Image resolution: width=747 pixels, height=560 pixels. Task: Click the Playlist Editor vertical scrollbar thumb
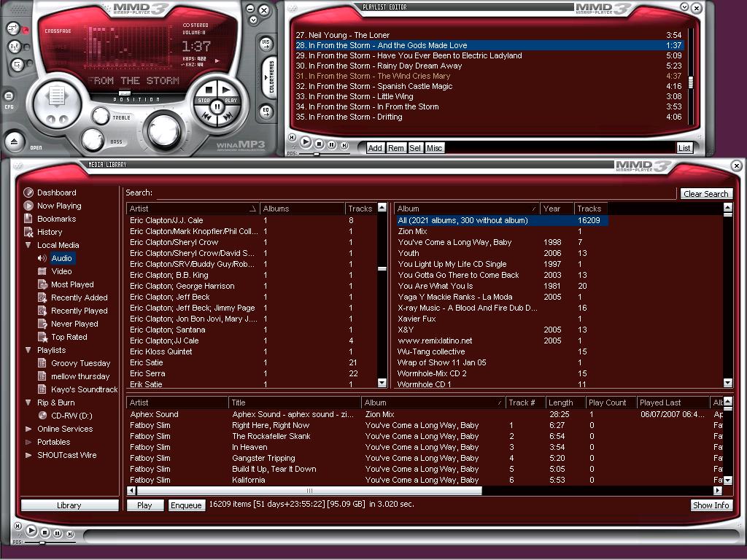(x=691, y=82)
